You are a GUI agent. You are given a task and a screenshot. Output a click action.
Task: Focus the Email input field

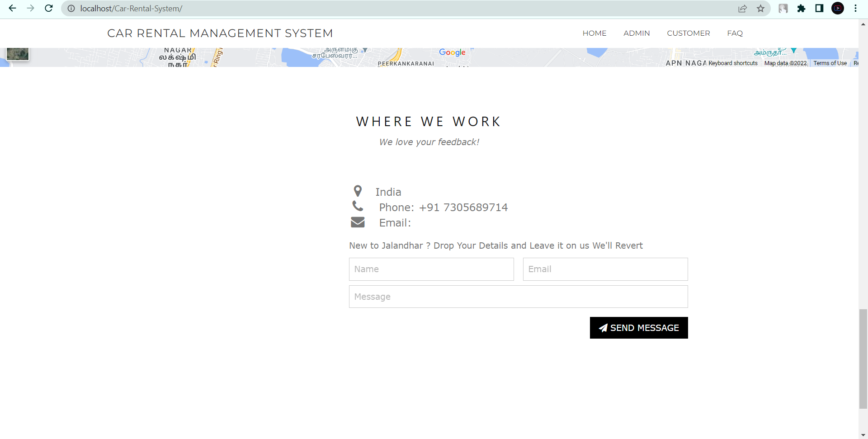click(x=605, y=269)
